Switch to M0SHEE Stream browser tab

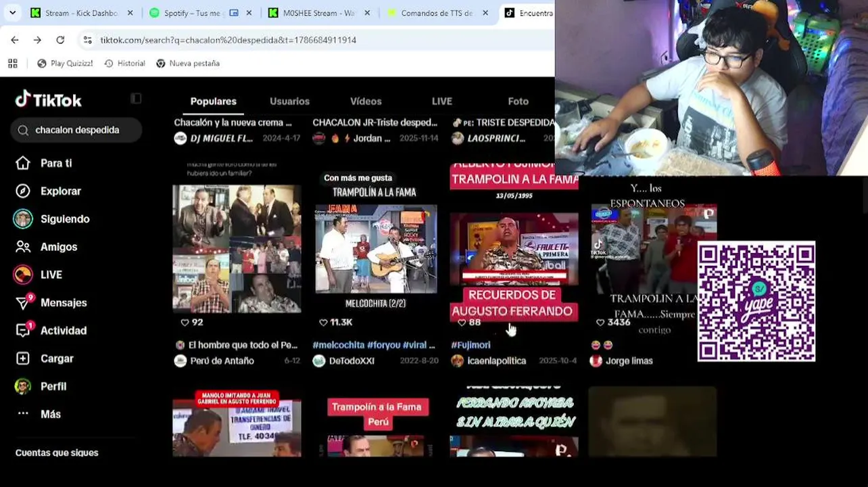point(319,13)
